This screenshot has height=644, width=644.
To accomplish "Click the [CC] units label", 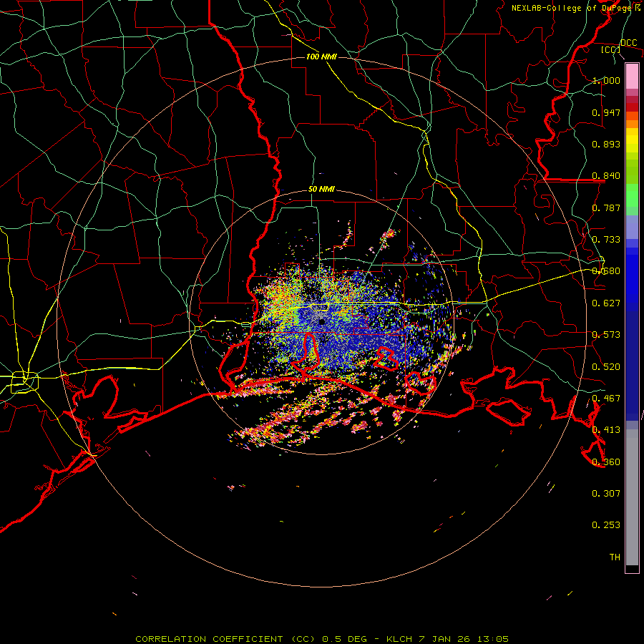I will pos(611,49).
